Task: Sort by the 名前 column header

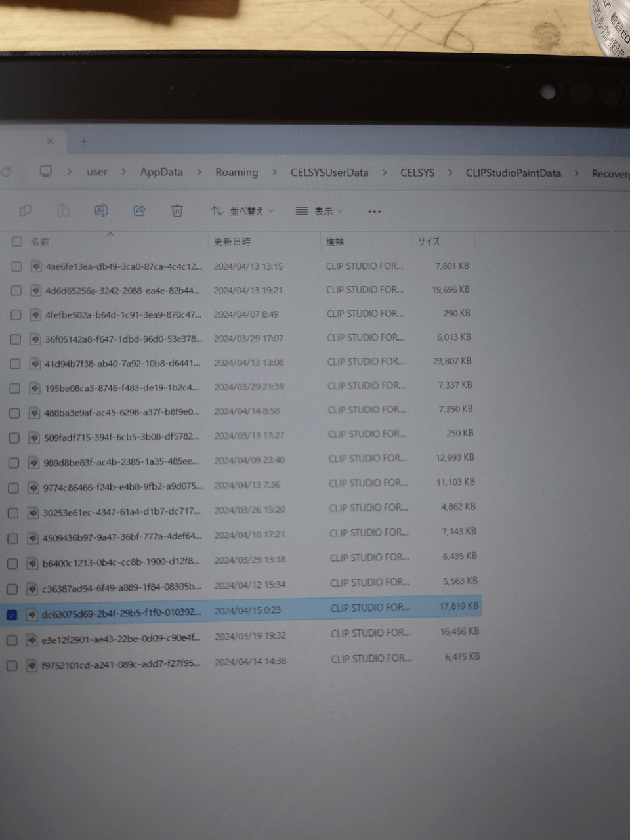Action: pos(40,241)
